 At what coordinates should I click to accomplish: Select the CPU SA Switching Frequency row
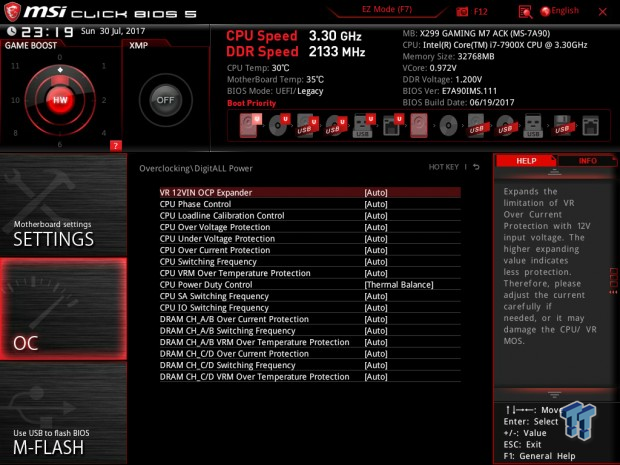(x=310, y=296)
